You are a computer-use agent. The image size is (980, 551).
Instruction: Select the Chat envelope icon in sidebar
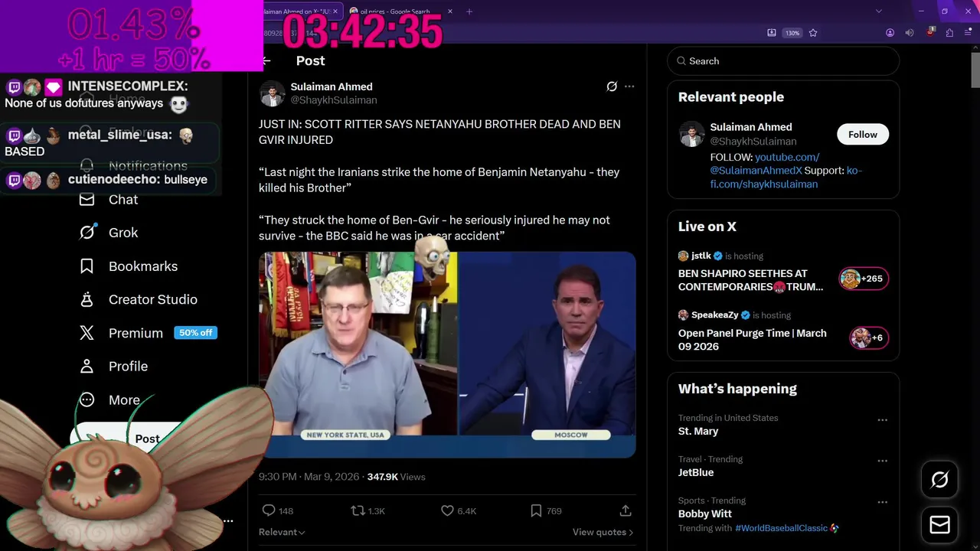coord(87,200)
